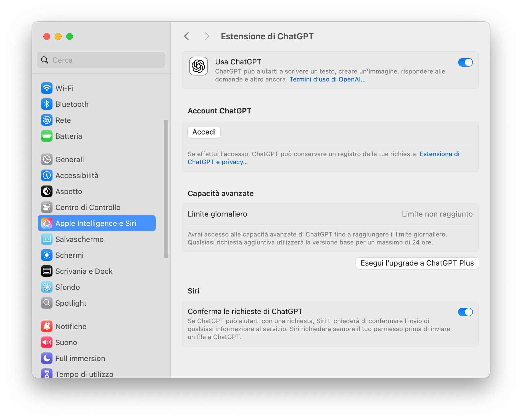
Task: Open the Rete globe icon
Action: 47,120
